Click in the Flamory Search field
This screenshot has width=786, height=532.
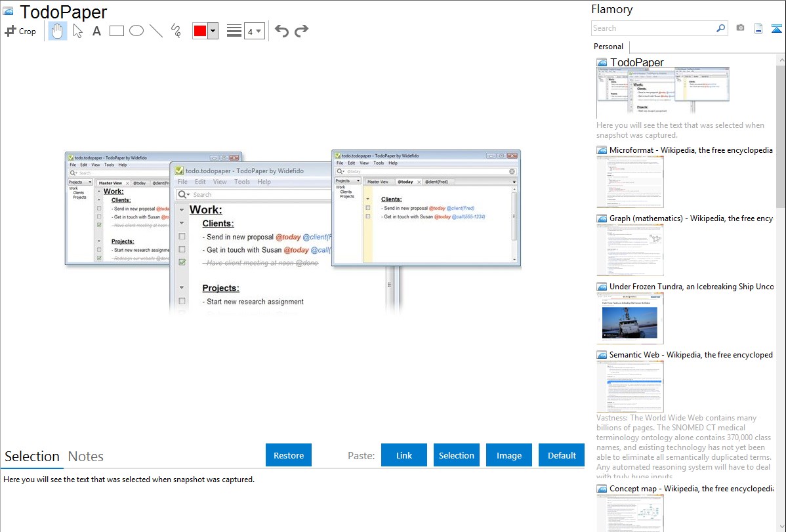click(653, 28)
